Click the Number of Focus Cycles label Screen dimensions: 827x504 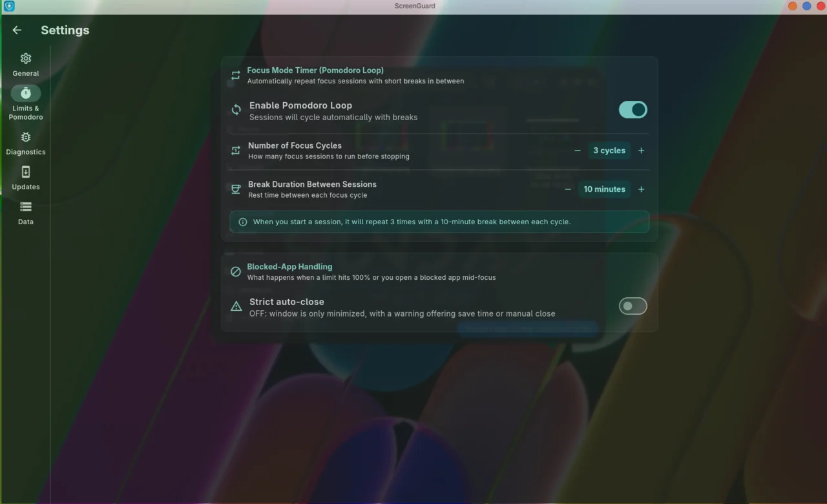tap(295, 145)
